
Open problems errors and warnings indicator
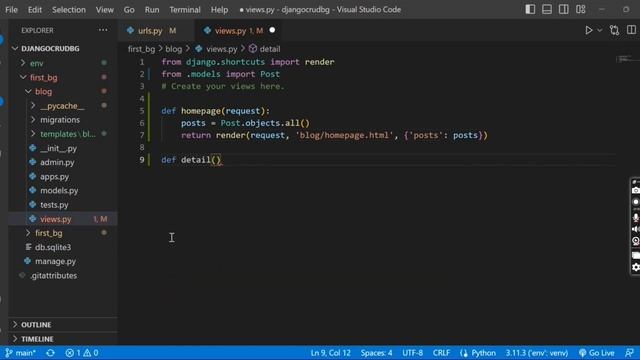pos(82,353)
